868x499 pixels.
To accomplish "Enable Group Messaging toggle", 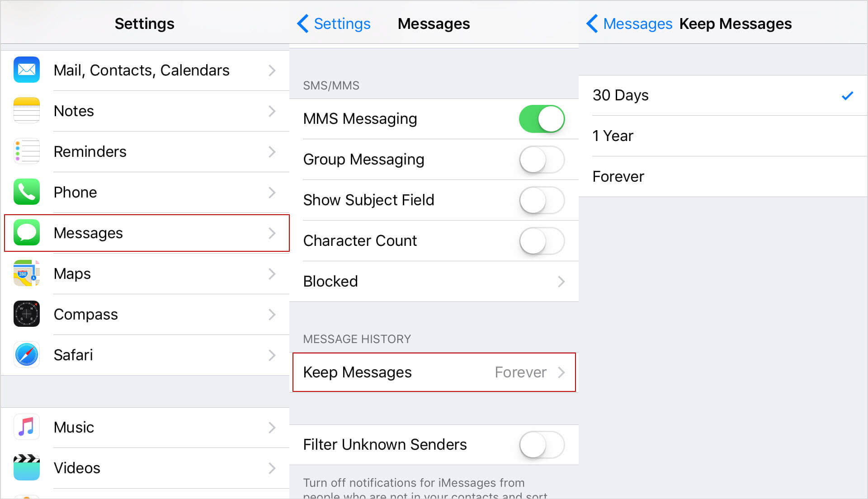I will point(541,158).
